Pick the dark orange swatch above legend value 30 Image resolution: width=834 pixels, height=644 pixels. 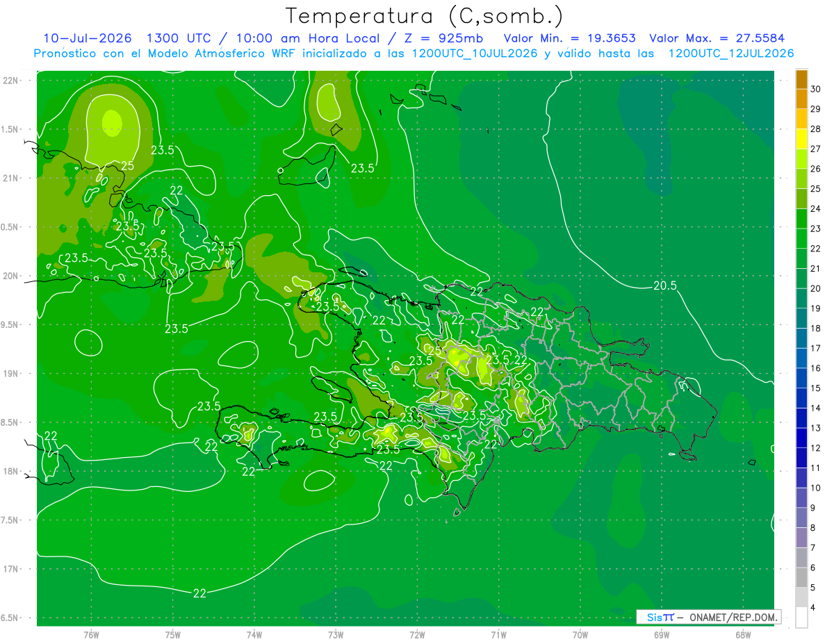(x=801, y=80)
